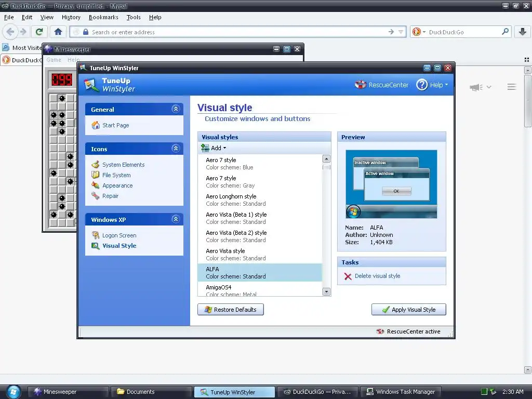Click the Go arrow in address bar

(391, 32)
